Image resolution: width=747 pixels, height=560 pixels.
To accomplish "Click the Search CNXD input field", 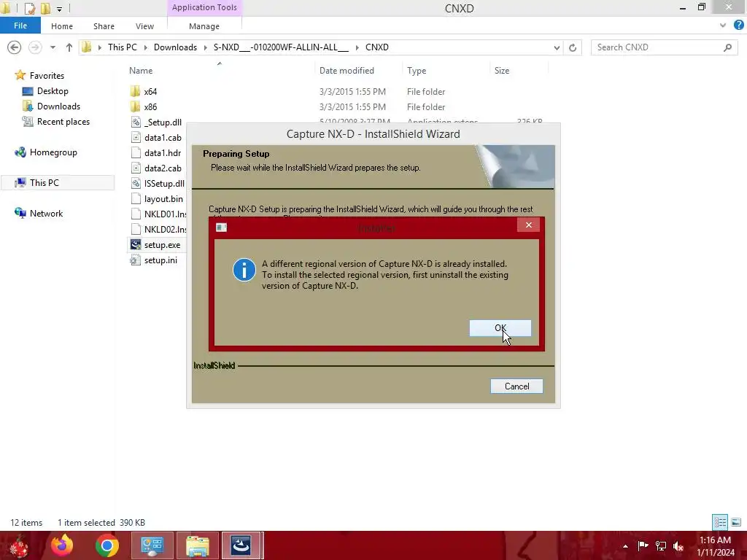I will click(x=657, y=47).
